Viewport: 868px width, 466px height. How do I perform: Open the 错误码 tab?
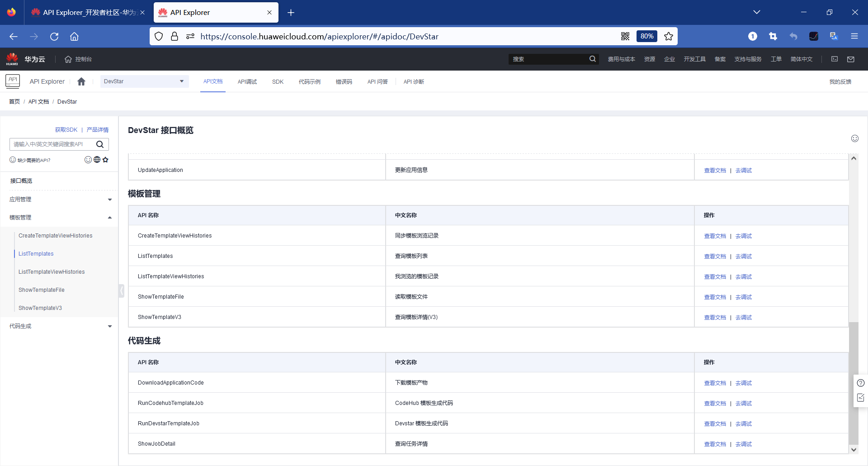(344, 82)
